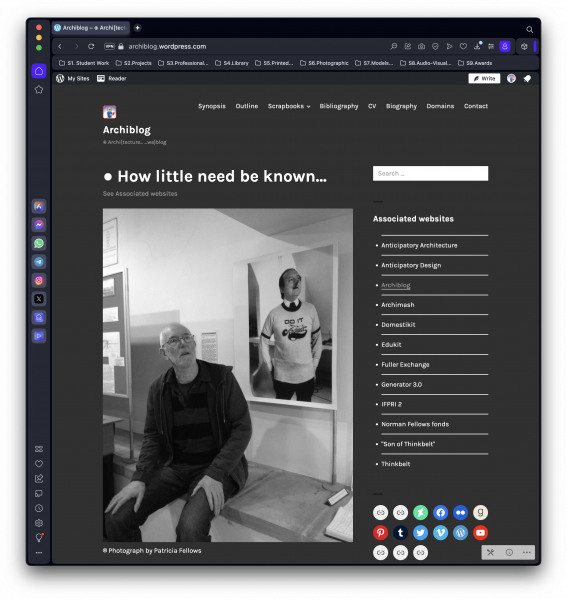This screenshot has width=567, height=600.
Task: Click the Vimeo social icon
Action: 440,533
